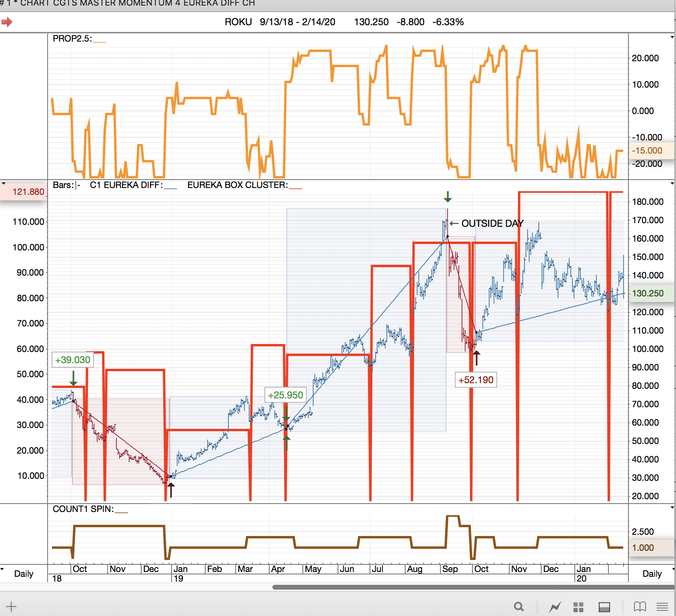
Task: Click the green down arrow above OUTSIDE DAY
Action: (448, 196)
